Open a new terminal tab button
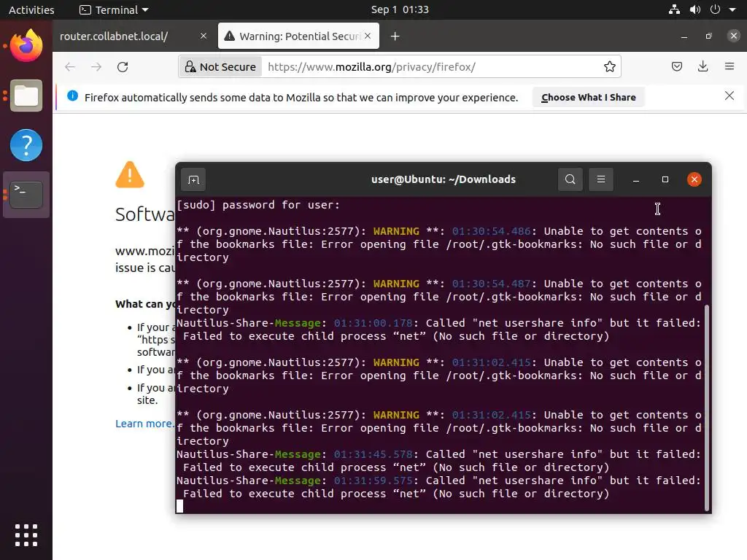 193,179
